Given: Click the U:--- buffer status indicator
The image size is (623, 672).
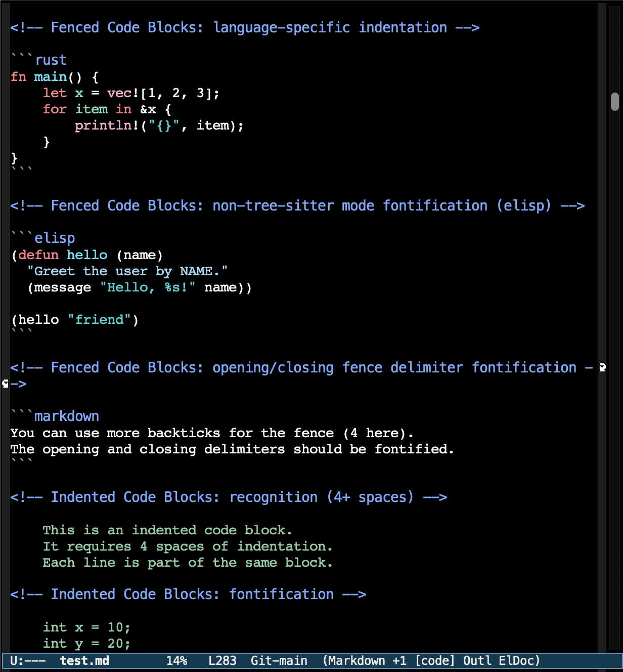Looking at the screenshot, I should (28, 661).
